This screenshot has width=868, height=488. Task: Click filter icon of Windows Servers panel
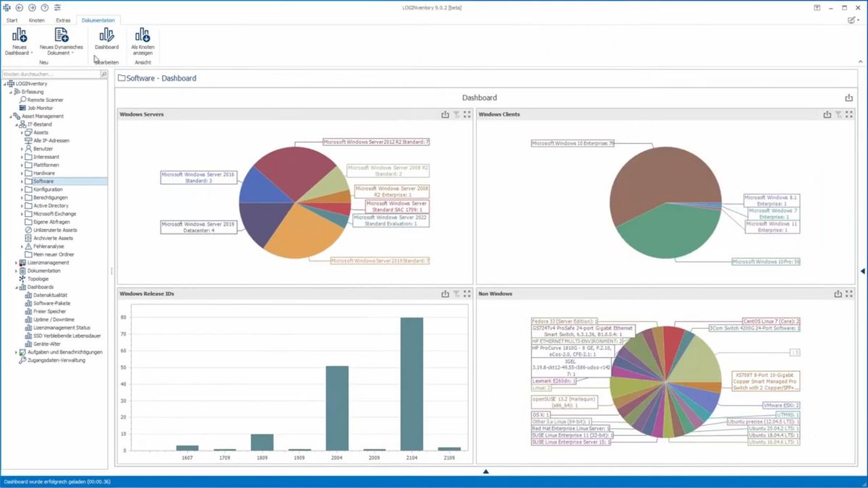(x=456, y=114)
